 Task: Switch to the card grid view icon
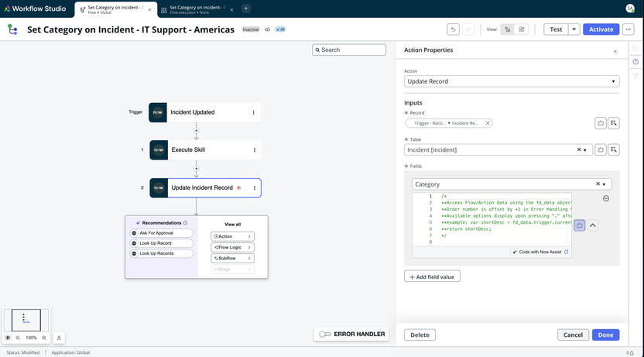[522, 29]
